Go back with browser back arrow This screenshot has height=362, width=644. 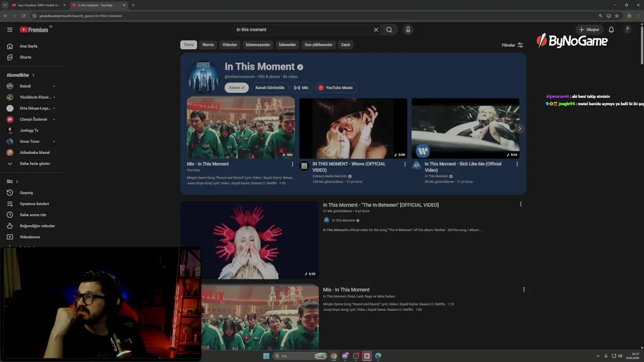pyautogui.click(x=6, y=16)
